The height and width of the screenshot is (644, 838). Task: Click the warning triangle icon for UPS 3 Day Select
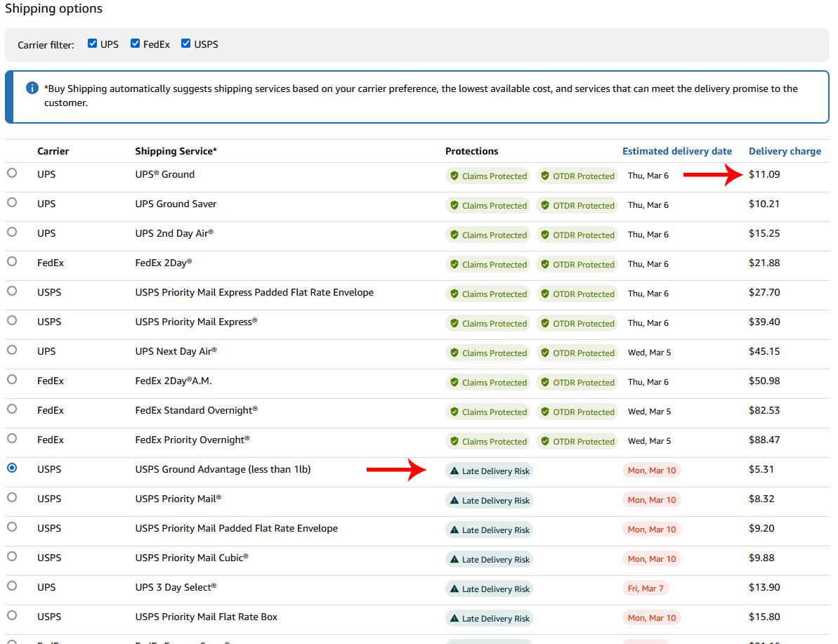click(454, 589)
